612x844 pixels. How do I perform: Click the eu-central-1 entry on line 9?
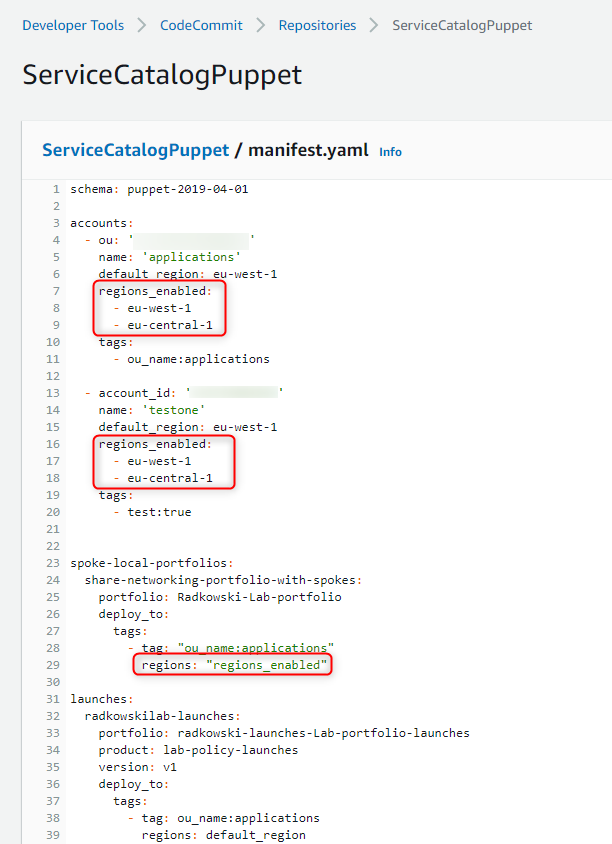(x=170, y=325)
